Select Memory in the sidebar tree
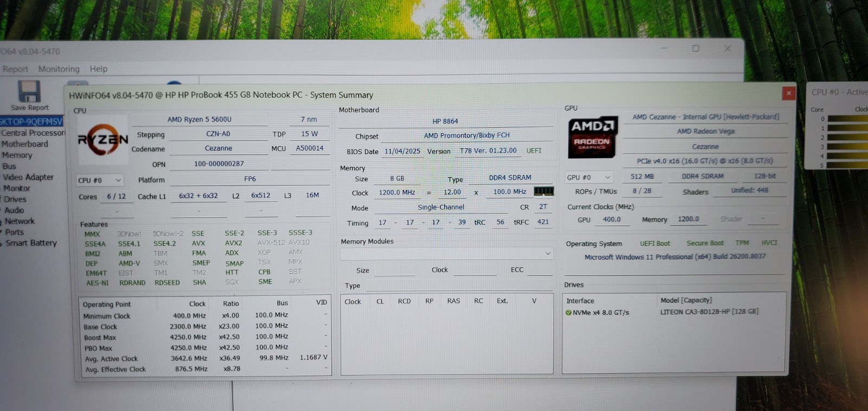 17,155
